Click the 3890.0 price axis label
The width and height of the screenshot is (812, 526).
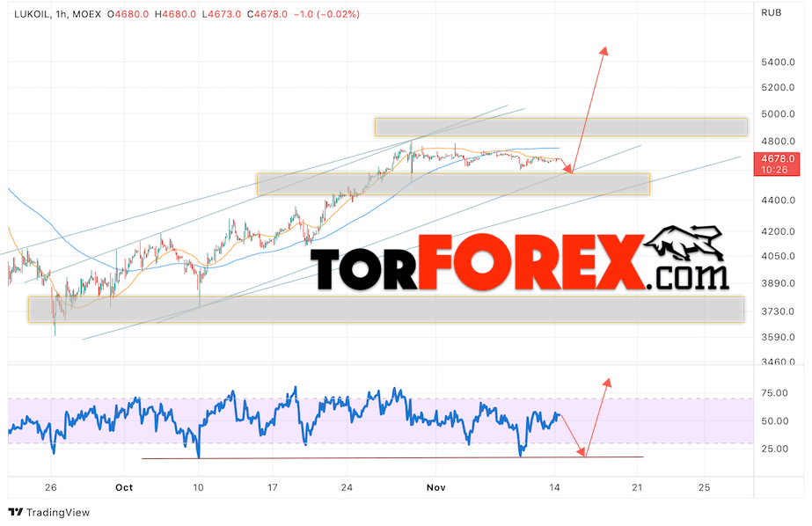click(x=778, y=283)
